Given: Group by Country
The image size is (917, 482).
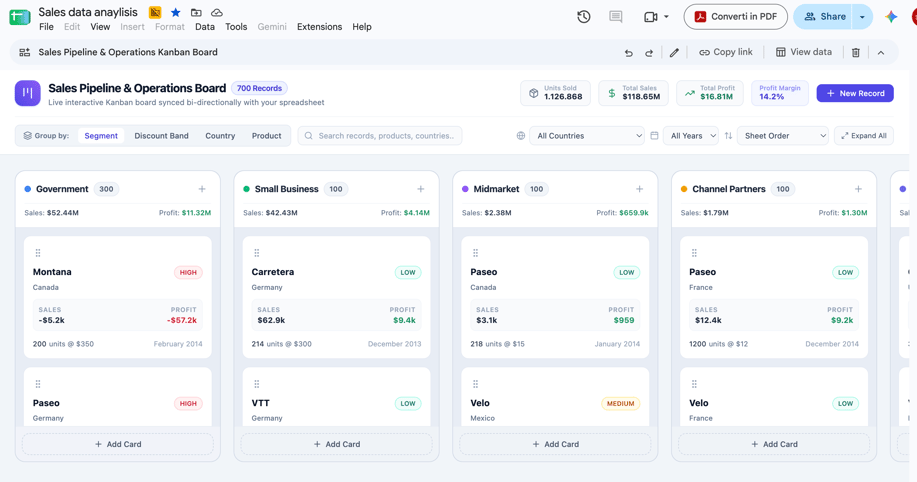Looking at the screenshot, I should 220,136.
